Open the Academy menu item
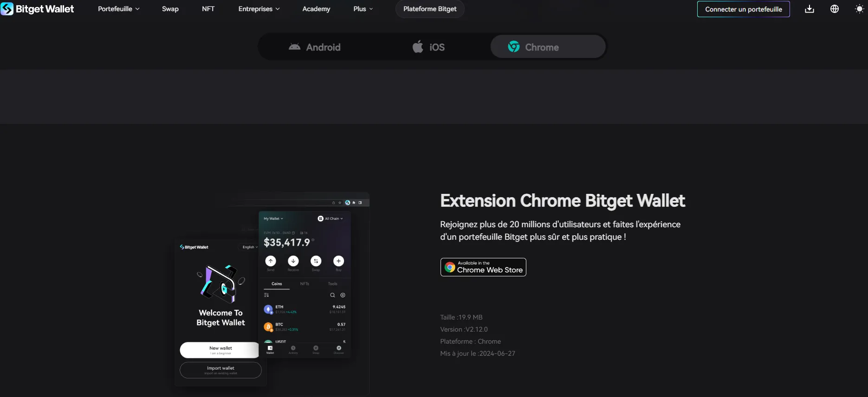This screenshot has height=397, width=868. coord(316,9)
